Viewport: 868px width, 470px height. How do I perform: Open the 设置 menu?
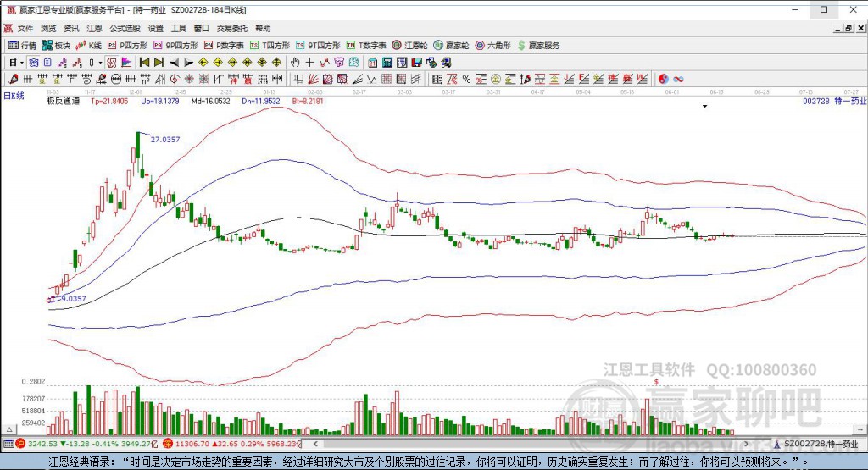pos(156,28)
